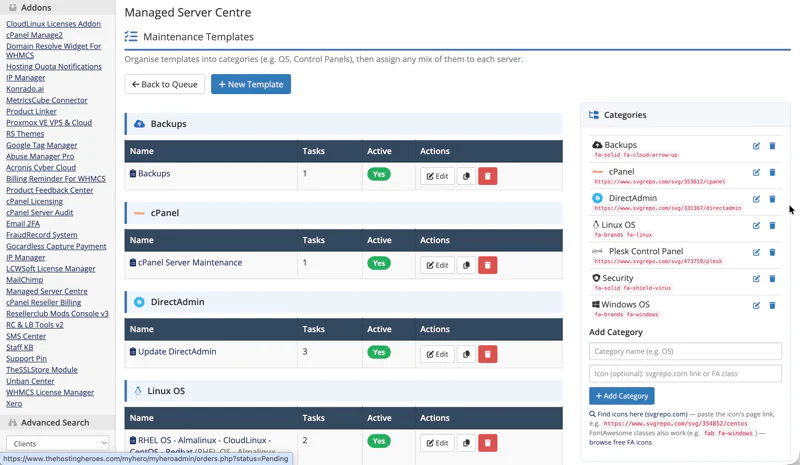Screen dimensions: 800x465
Task: Delete the Plesk Control Panel category
Action: pos(772,252)
